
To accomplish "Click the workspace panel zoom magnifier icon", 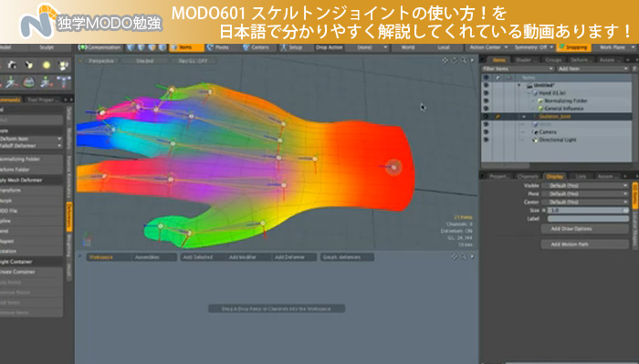I will click(x=464, y=257).
